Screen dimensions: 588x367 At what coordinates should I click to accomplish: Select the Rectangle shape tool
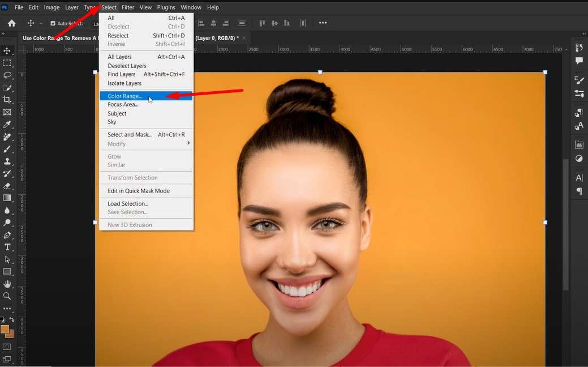pyautogui.click(x=7, y=272)
